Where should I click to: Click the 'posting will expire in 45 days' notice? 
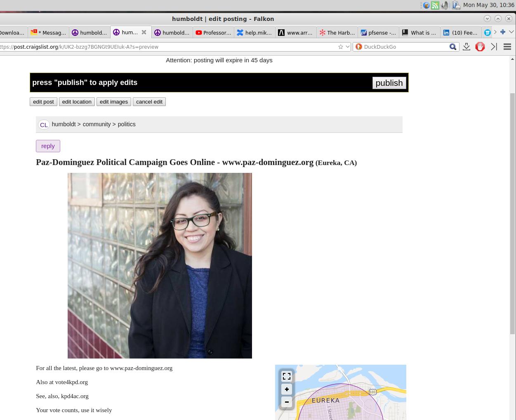[233, 60]
